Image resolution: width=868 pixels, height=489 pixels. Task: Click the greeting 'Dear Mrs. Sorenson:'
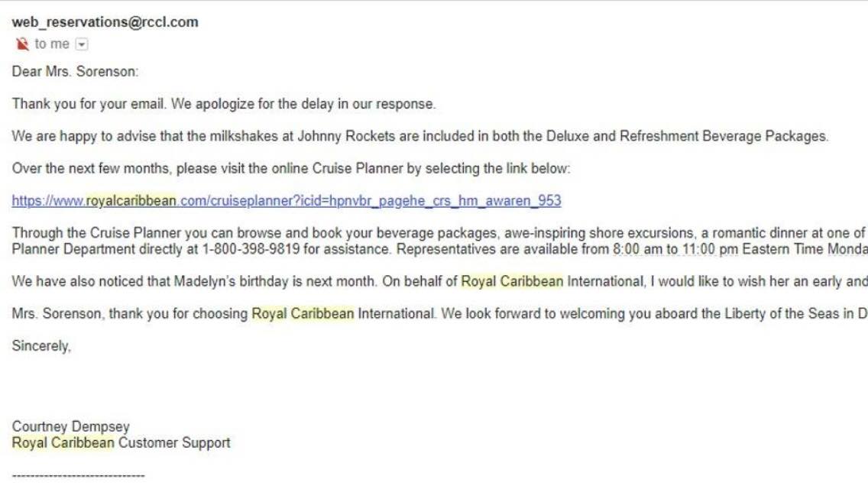[76, 71]
